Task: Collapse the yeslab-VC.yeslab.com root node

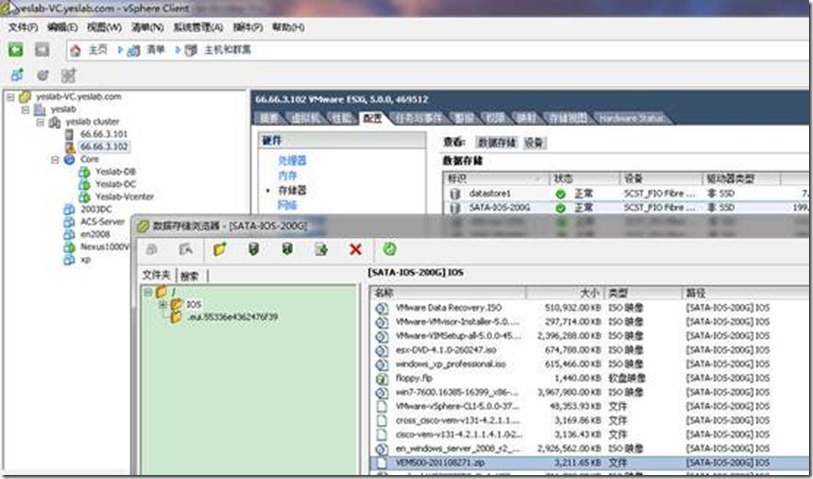Action: (11, 97)
